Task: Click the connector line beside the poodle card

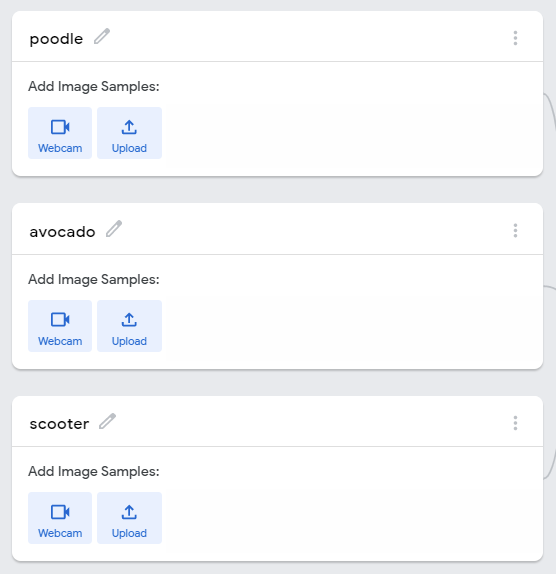Action: pyautogui.click(x=550, y=110)
